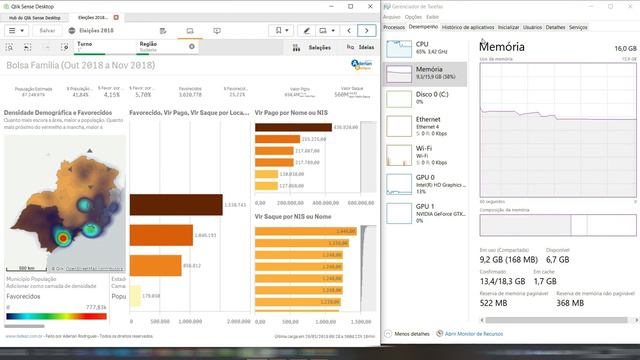Screen dimensions: 640x360
Task: Switch to Histórico de aplicativos tab
Action: click(468, 27)
